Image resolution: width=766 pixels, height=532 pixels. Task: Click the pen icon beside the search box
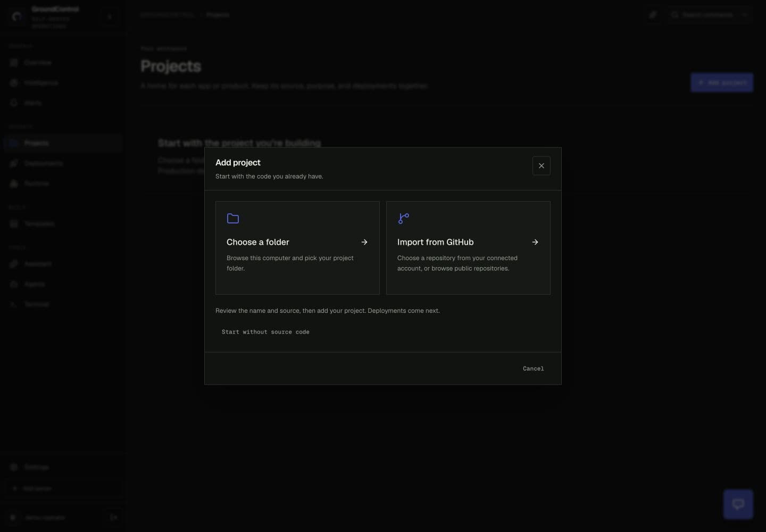pos(653,15)
